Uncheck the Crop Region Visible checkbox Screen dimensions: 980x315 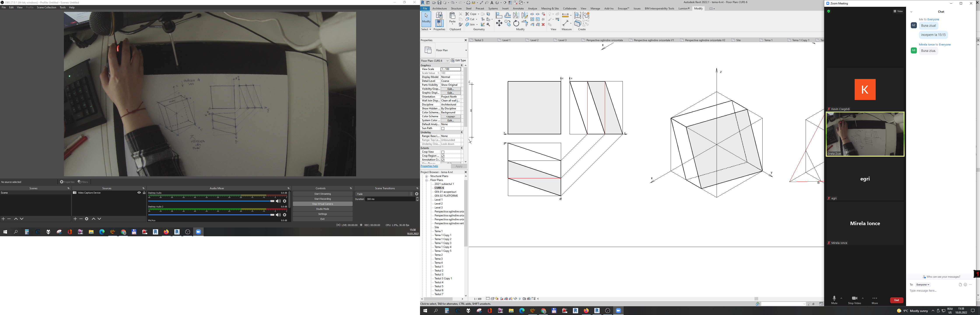tap(443, 156)
